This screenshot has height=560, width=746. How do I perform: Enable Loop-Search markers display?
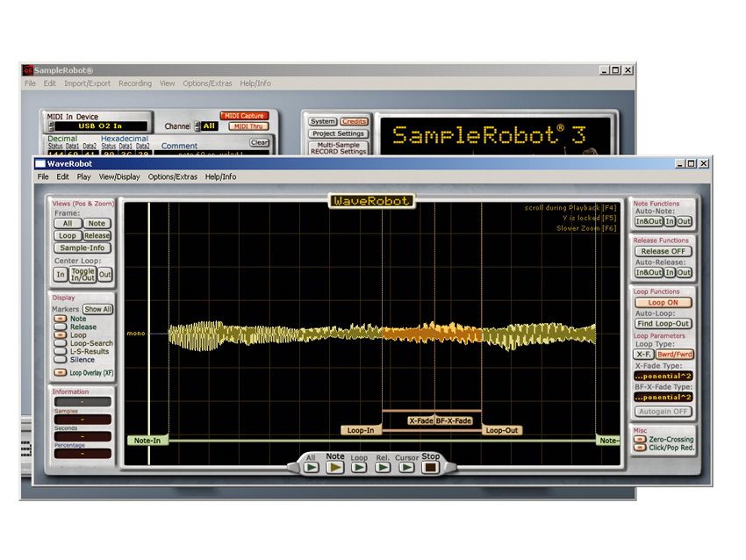click(60, 343)
